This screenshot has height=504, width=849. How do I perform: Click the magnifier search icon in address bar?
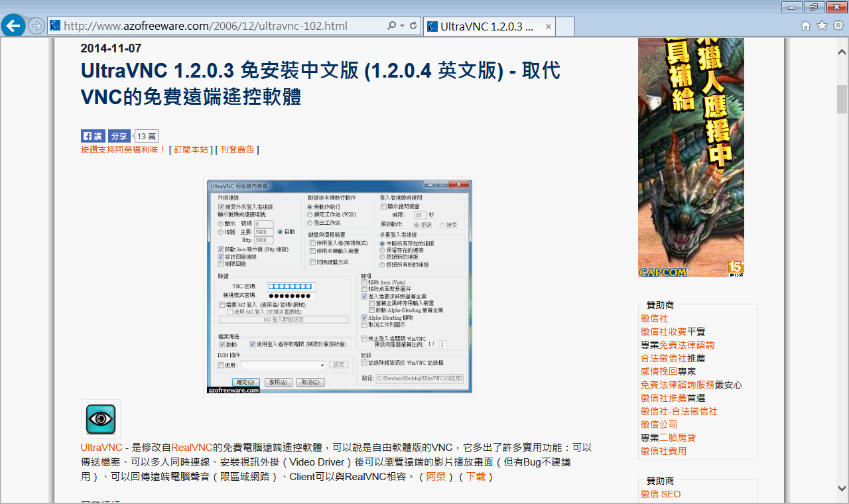[391, 26]
